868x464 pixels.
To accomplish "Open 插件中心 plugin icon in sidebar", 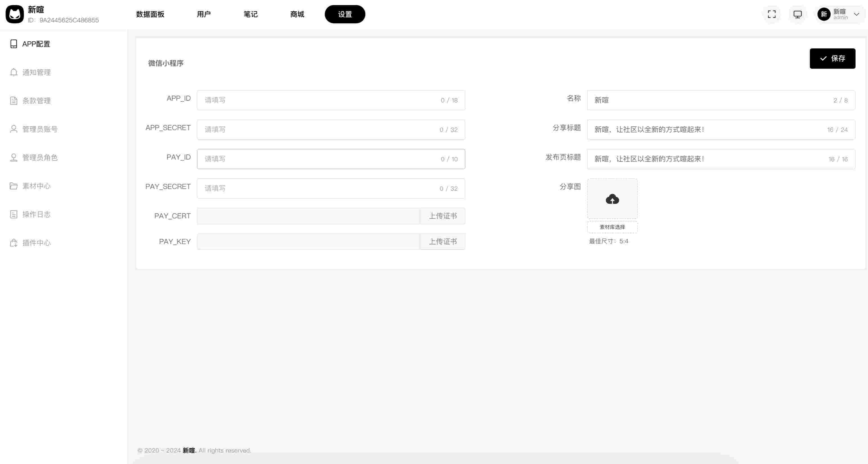I will tap(14, 243).
